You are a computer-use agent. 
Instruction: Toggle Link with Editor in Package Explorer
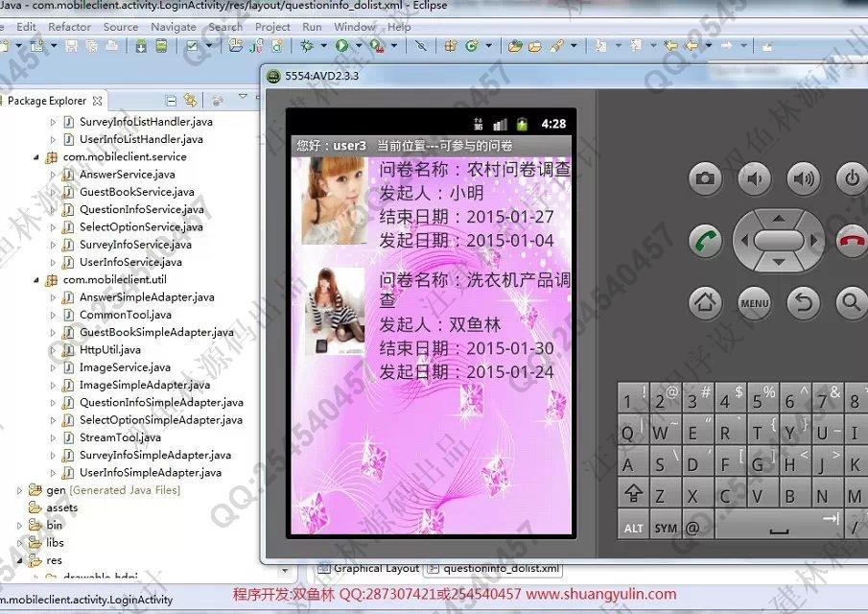click(190, 100)
